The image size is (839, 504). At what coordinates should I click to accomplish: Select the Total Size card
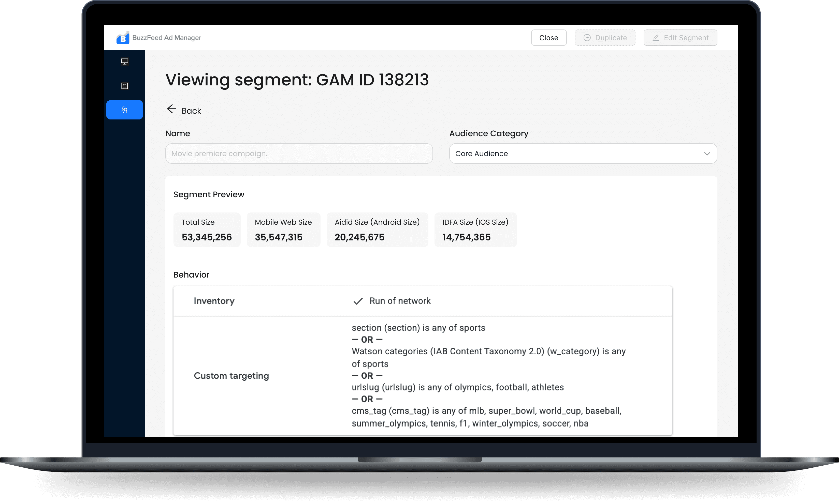207,230
